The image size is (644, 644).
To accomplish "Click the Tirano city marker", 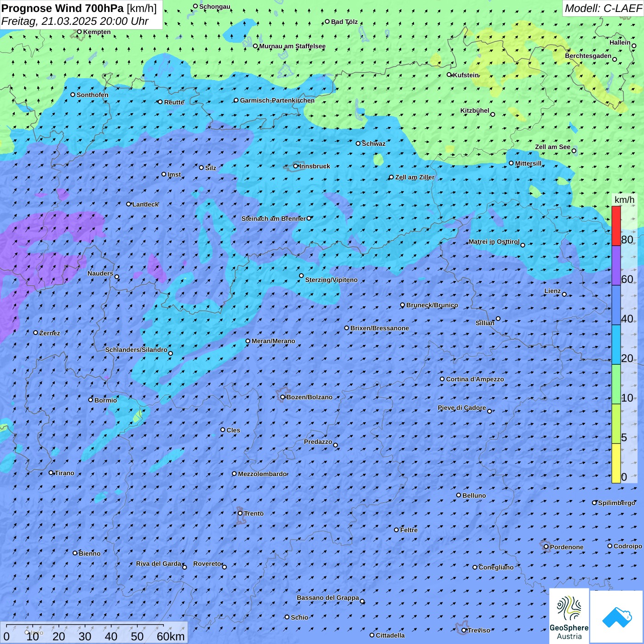I will click(x=51, y=472).
